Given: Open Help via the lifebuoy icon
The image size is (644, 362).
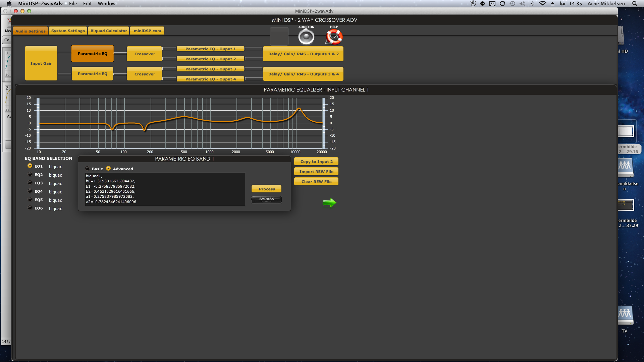Looking at the screenshot, I should pyautogui.click(x=334, y=37).
